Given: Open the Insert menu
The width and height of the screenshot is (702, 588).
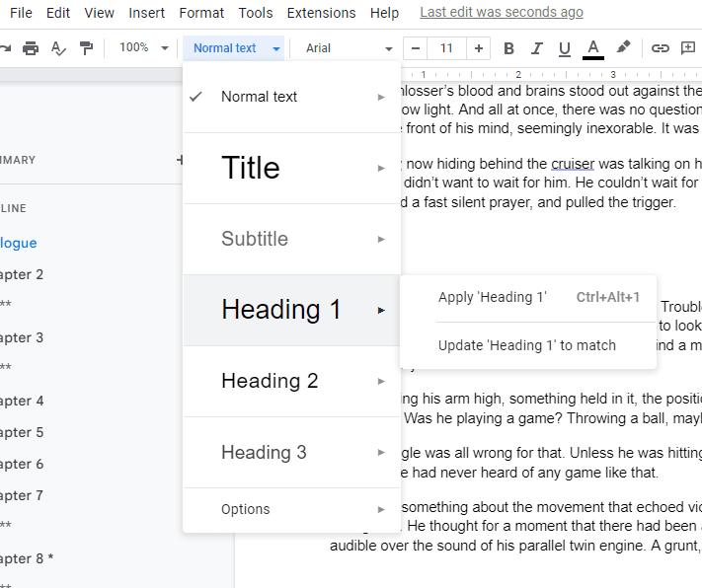Looking at the screenshot, I should pyautogui.click(x=147, y=13).
